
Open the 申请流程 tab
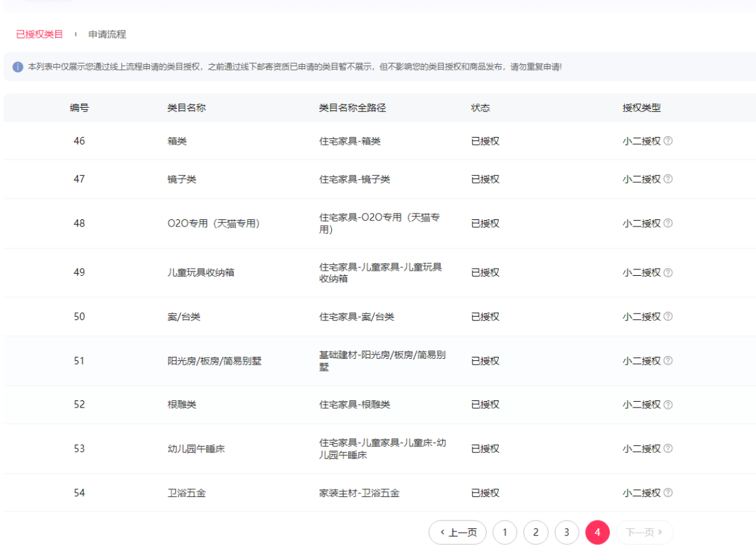pyautogui.click(x=107, y=34)
